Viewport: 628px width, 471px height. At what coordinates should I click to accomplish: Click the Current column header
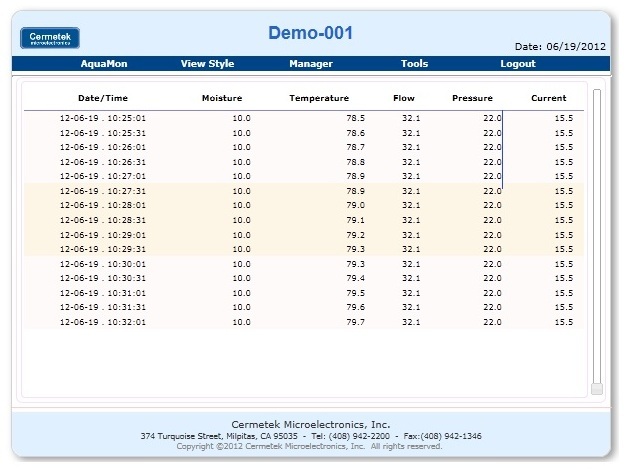coord(549,99)
